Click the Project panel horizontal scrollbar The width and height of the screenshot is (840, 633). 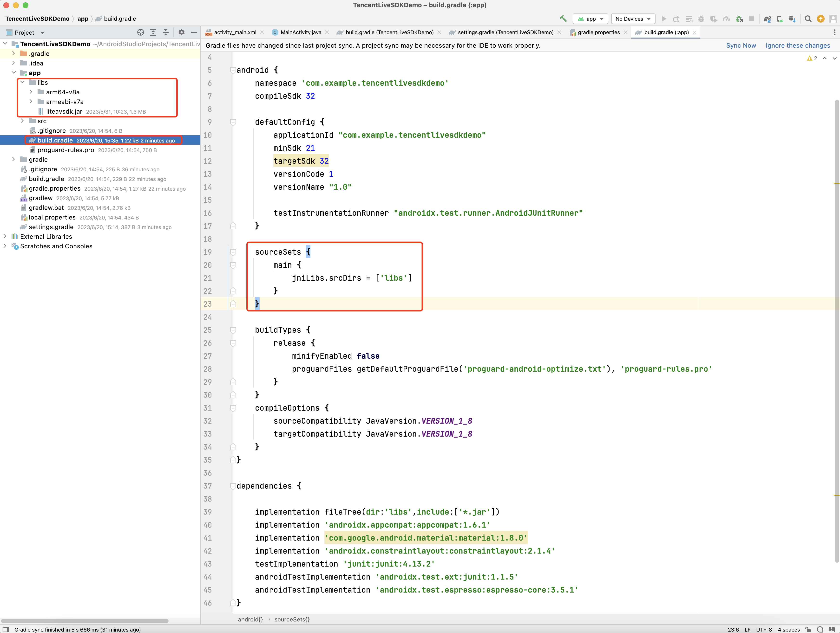click(x=84, y=621)
